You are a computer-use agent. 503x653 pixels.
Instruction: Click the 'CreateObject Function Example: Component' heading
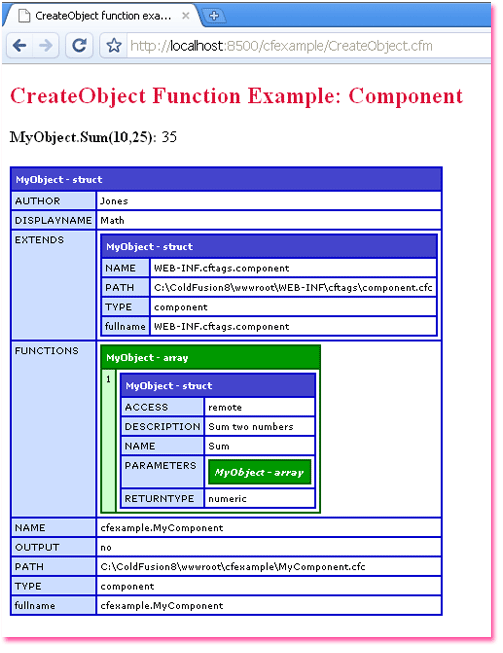[x=236, y=96]
